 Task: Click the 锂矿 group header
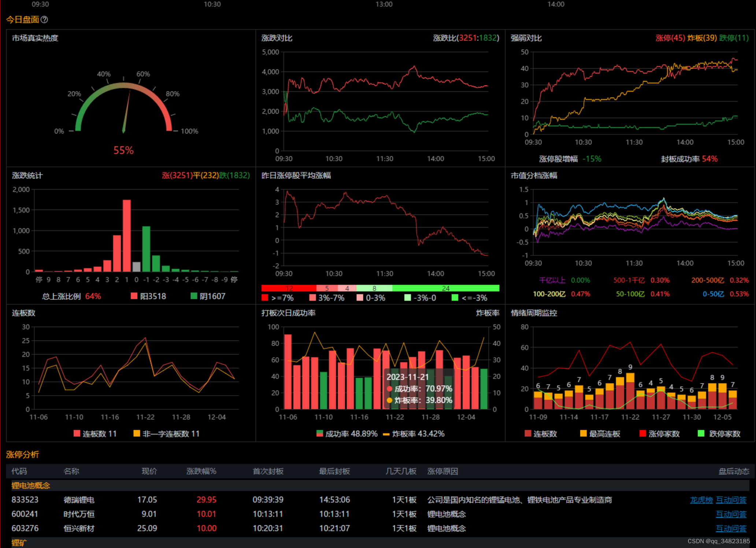pyautogui.click(x=19, y=543)
